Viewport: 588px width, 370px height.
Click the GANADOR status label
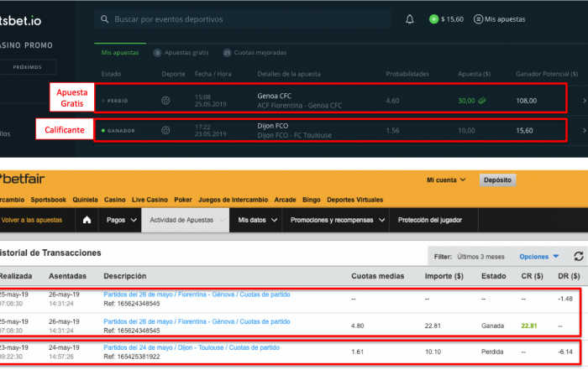[x=121, y=131]
